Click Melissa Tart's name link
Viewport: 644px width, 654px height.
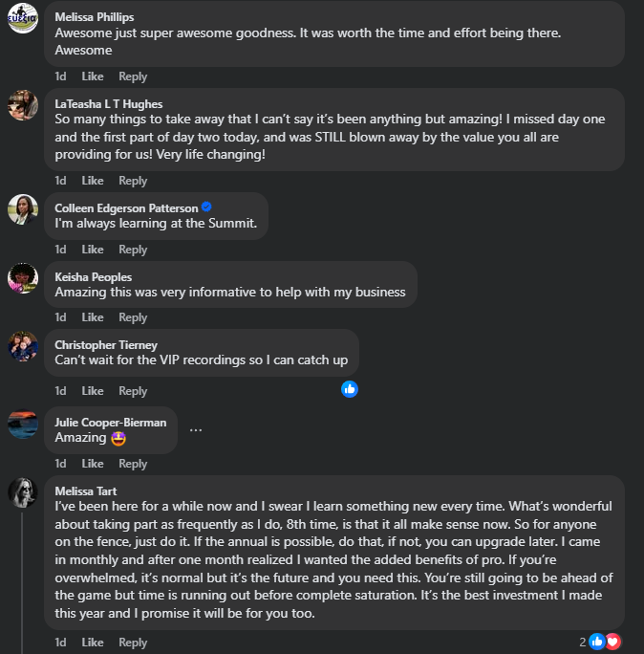tap(86, 491)
